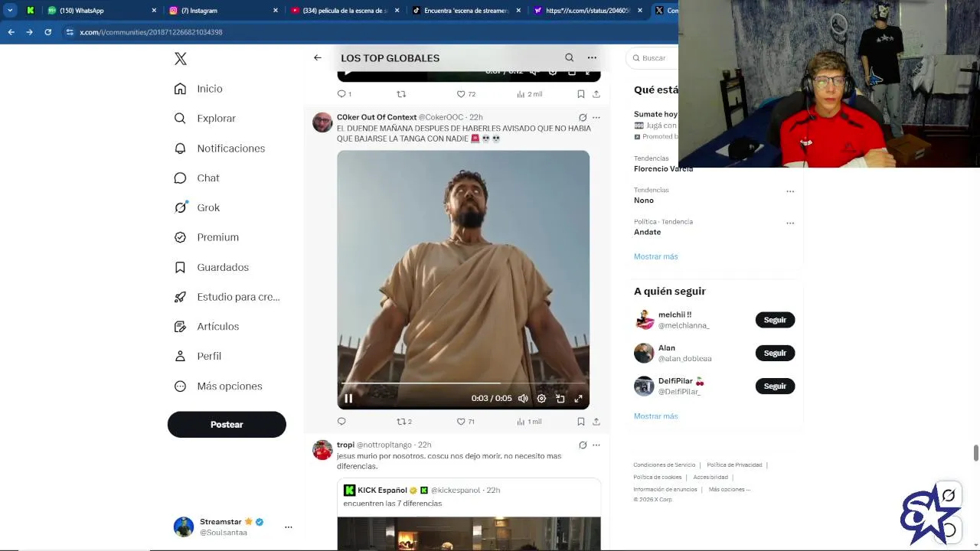Open video settings gear icon
This screenshot has width=980, height=551.
tap(541, 399)
